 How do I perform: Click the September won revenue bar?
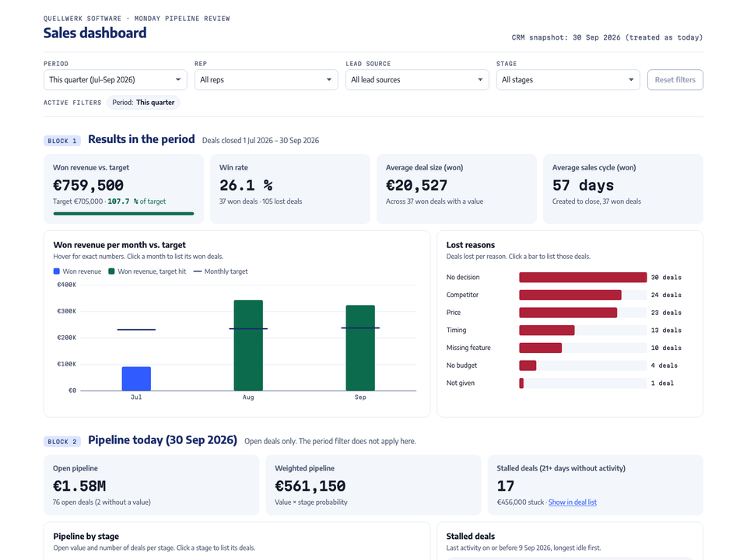pyautogui.click(x=360, y=348)
